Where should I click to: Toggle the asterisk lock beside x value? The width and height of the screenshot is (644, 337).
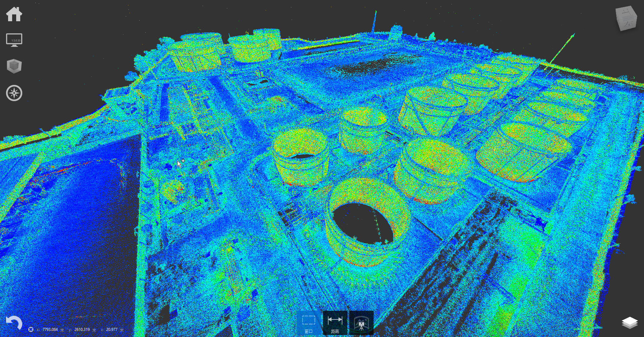(62, 330)
